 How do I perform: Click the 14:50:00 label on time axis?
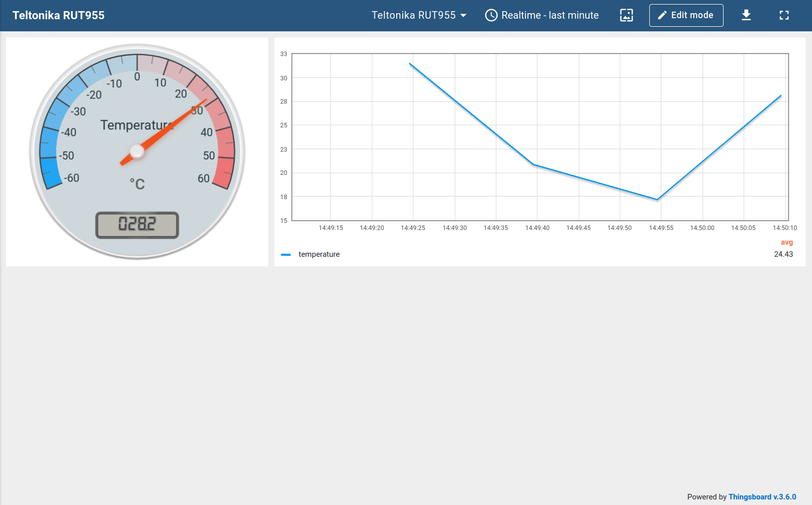tap(702, 228)
